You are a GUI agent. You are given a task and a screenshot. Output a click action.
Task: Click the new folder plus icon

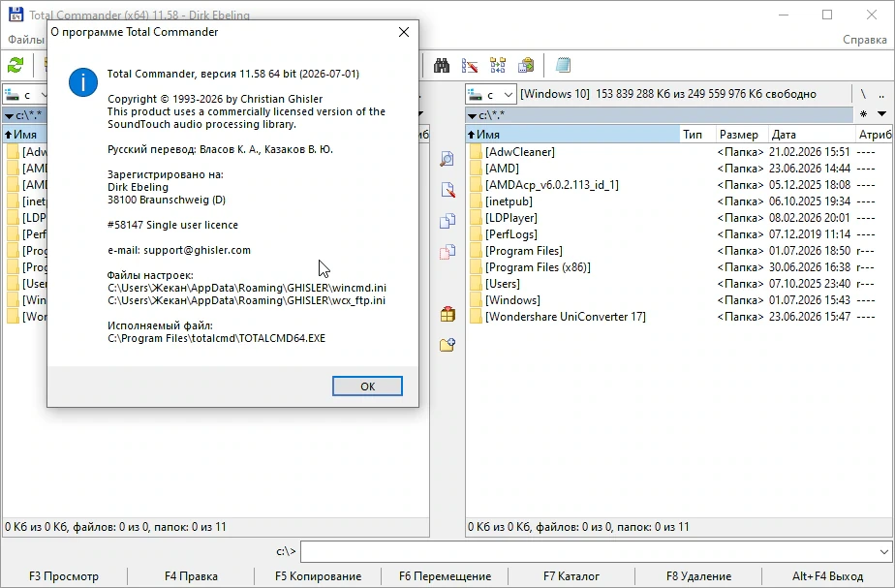447,345
